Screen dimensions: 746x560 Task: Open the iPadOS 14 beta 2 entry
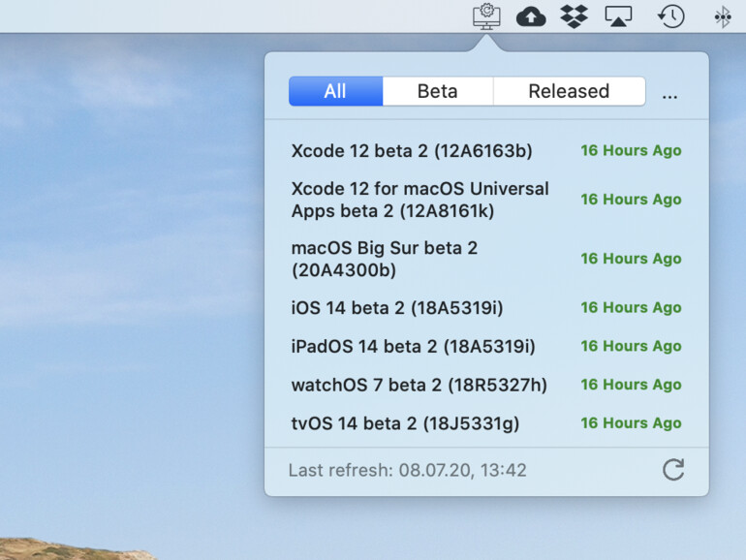click(x=413, y=347)
